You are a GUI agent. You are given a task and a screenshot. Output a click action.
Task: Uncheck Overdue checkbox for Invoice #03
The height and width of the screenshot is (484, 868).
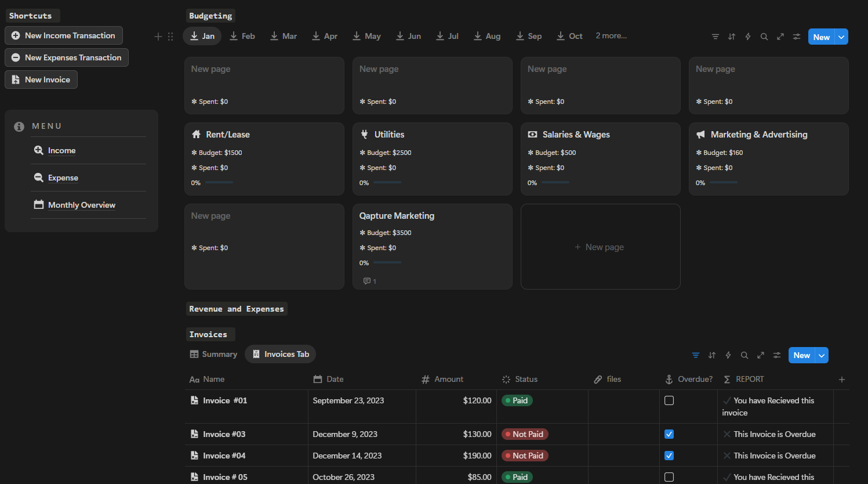pos(669,434)
